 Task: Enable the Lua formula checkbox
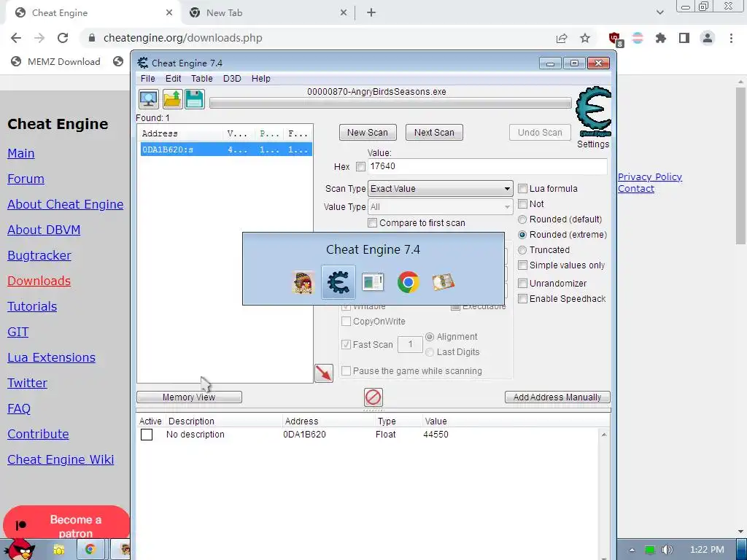[x=522, y=189]
